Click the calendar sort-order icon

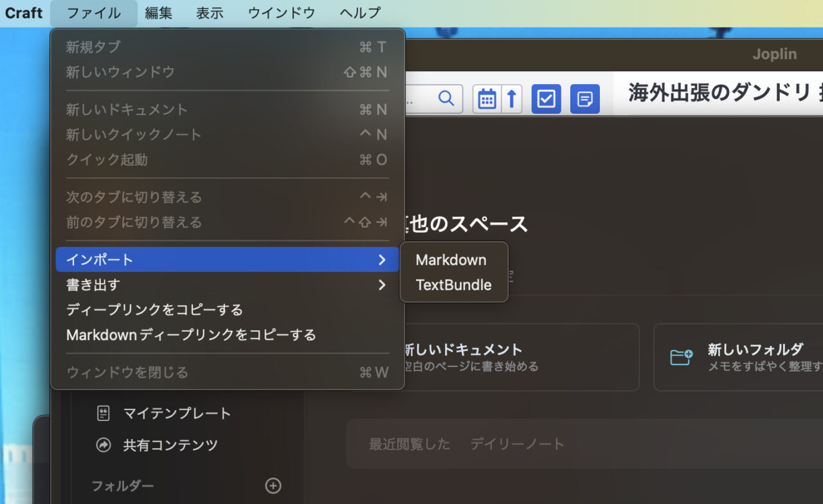(487, 99)
